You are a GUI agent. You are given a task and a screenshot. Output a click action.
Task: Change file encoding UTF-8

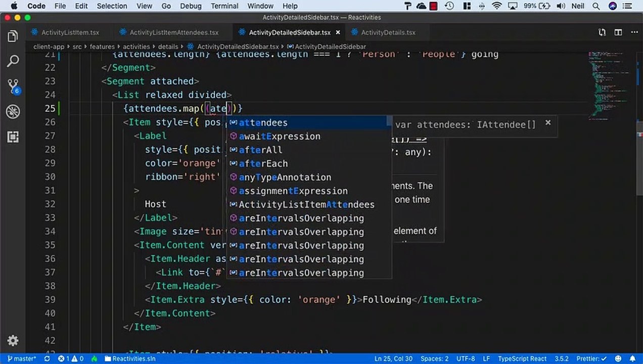coord(466,358)
